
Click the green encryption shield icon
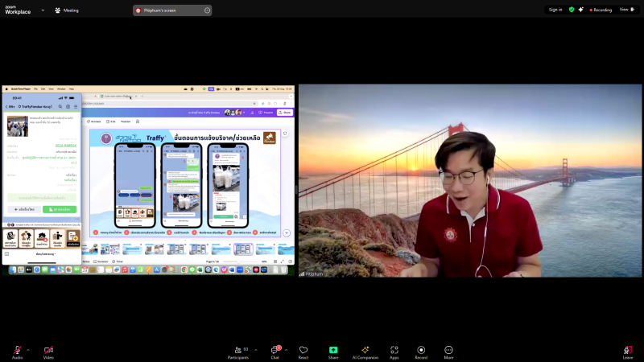[572, 10]
